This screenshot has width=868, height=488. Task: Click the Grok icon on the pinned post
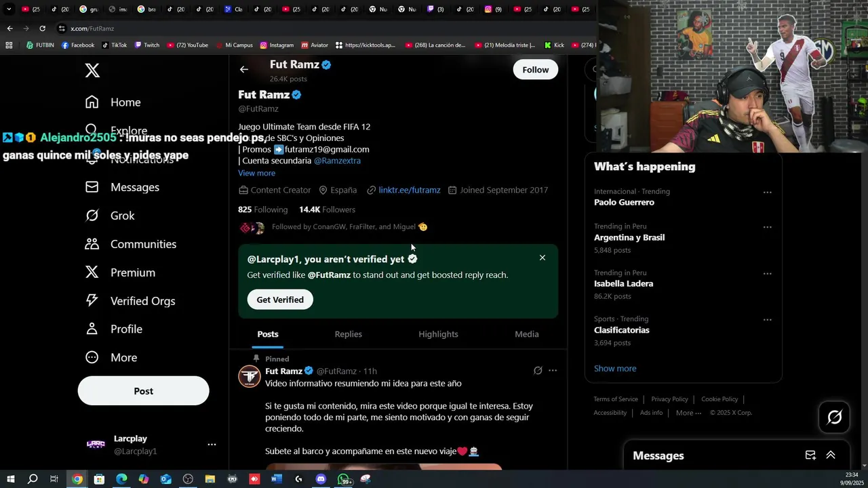tap(538, 371)
